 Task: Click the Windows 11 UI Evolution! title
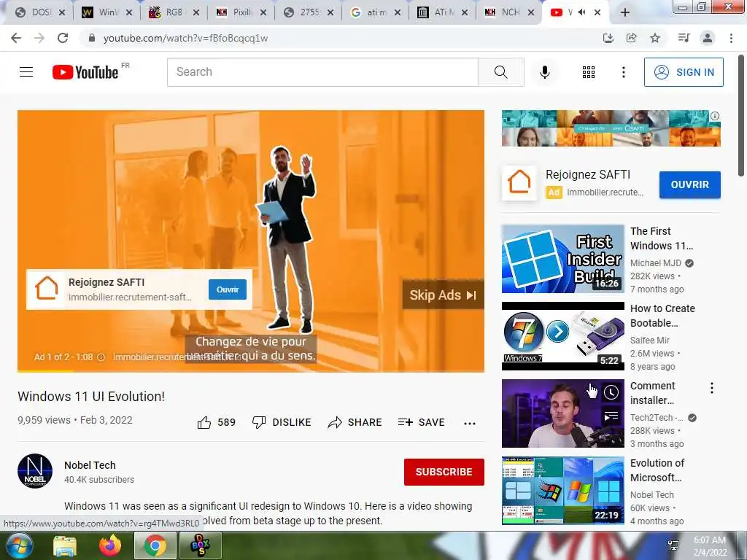(91, 396)
